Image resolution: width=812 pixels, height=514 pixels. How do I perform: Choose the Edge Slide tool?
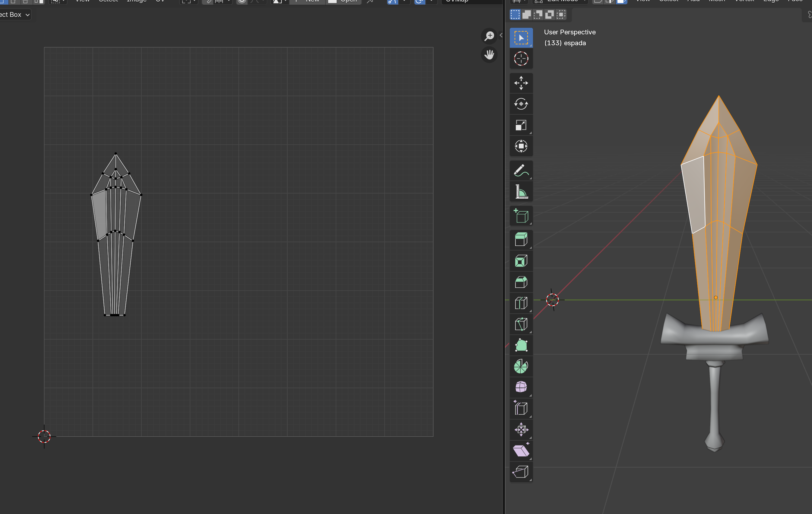pyautogui.click(x=521, y=409)
